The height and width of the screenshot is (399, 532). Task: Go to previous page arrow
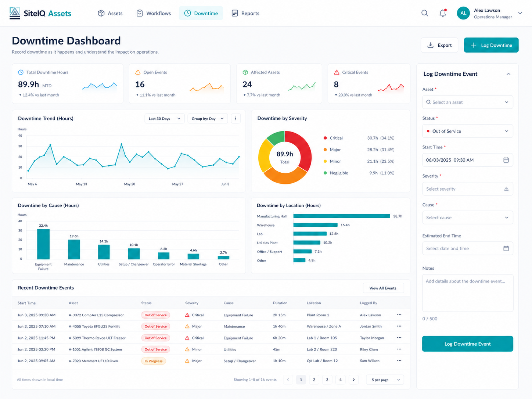click(288, 380)
